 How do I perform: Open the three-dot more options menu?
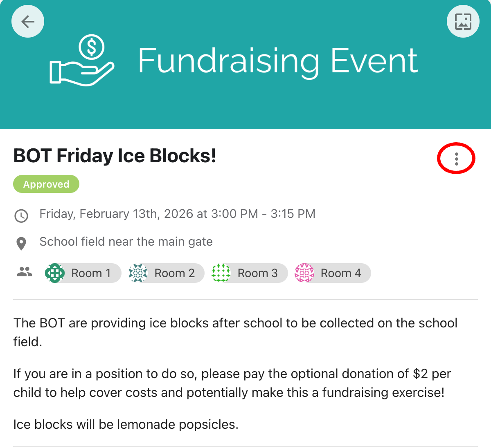pos(456,159)
